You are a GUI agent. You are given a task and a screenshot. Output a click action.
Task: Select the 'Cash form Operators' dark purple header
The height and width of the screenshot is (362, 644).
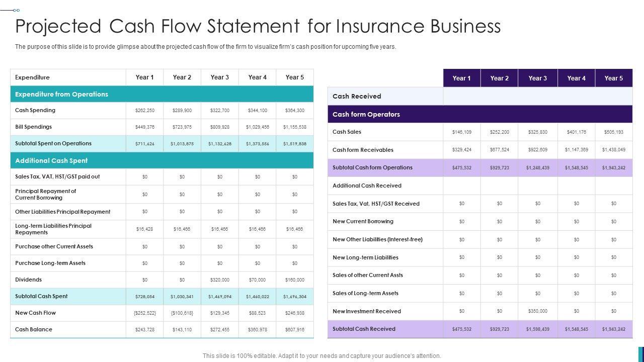[366, 115]
